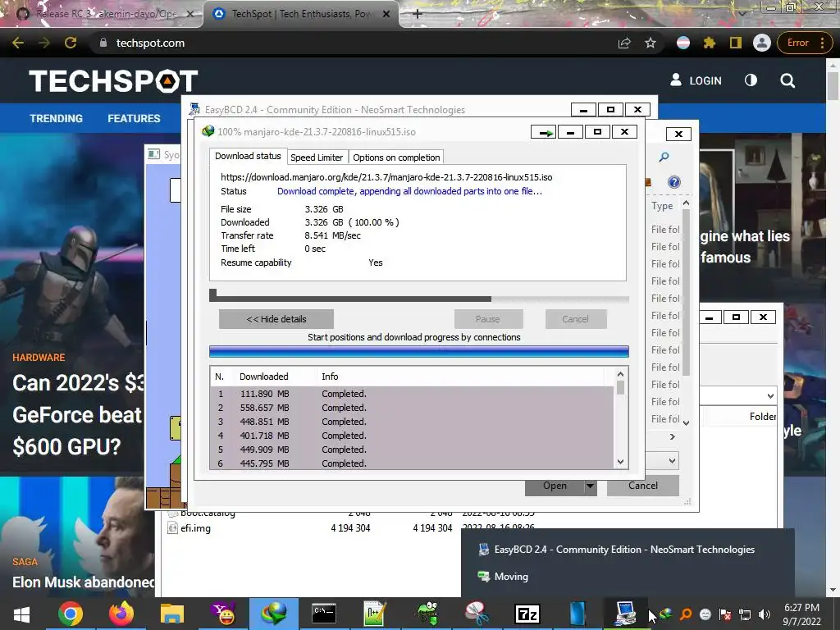Viewport: 840px width, 630px height.
Task: Switch to the GitHub Release RC 3 tab
Action: [105, 14]
